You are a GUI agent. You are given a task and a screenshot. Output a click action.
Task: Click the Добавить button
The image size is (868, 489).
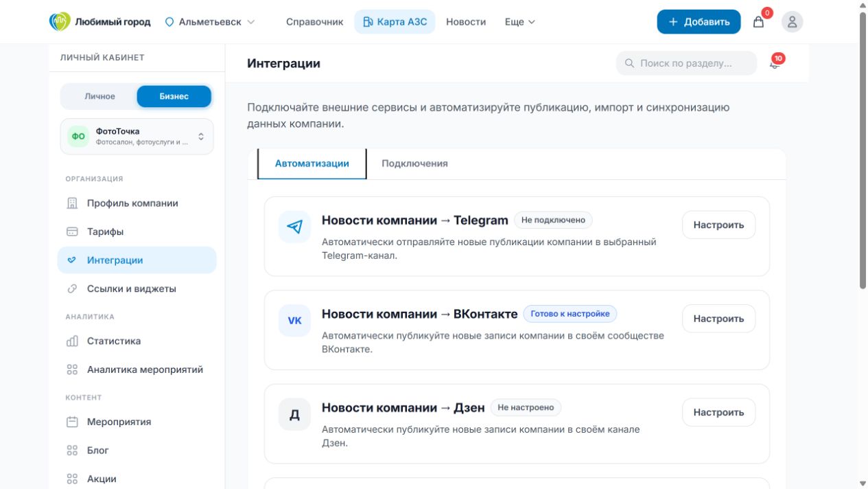pyautogui.click(x=699, y=22)
